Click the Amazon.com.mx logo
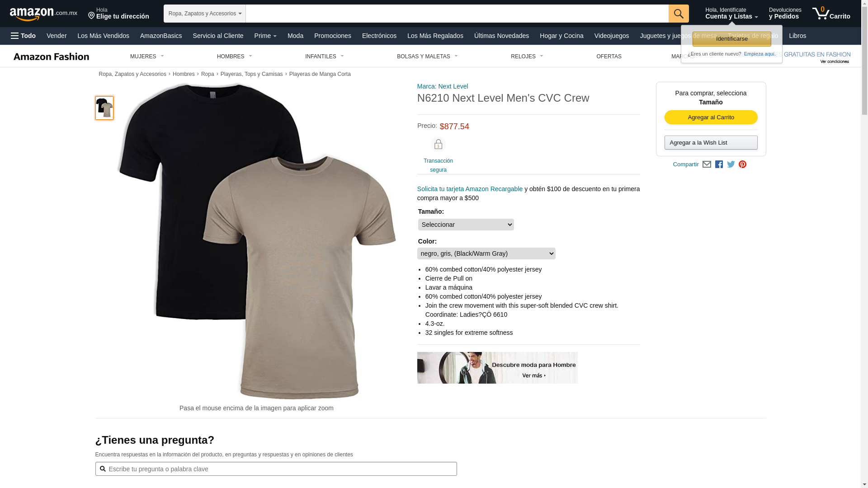Viewport: 868px width, 488px height. pyautogui.click(x=43, y=14)
